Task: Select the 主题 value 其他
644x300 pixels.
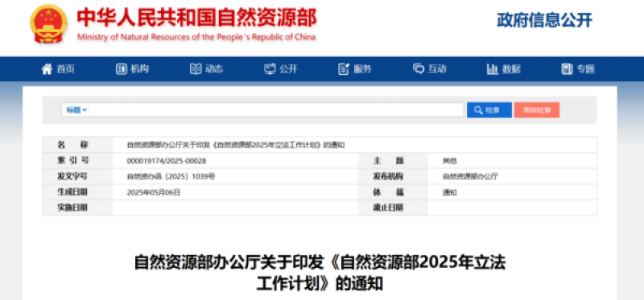Action: click(x=449, y=161)
